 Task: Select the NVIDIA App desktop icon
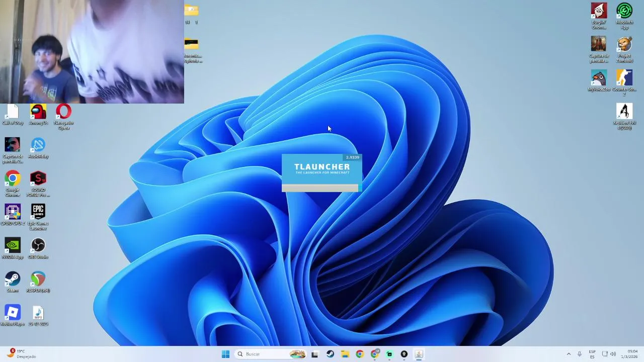pos(13,249)
